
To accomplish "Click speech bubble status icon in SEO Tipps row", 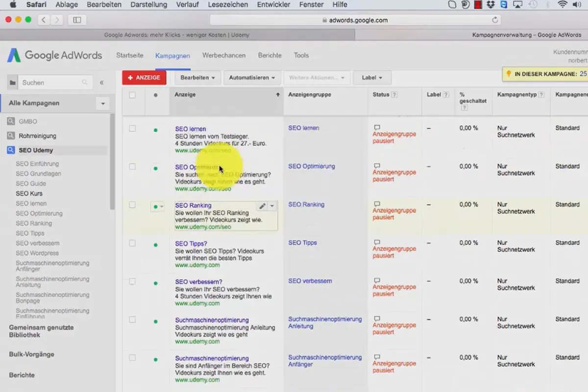I will click(x=377, y=242).
